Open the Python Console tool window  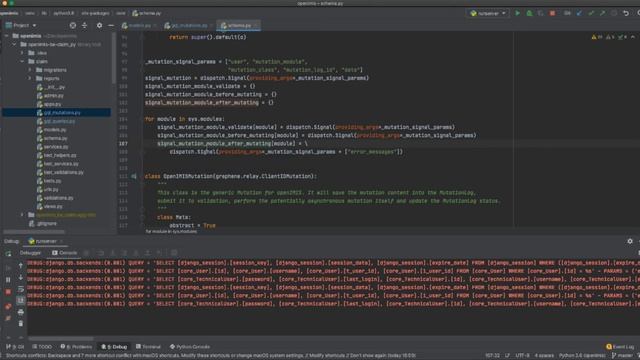190,347
